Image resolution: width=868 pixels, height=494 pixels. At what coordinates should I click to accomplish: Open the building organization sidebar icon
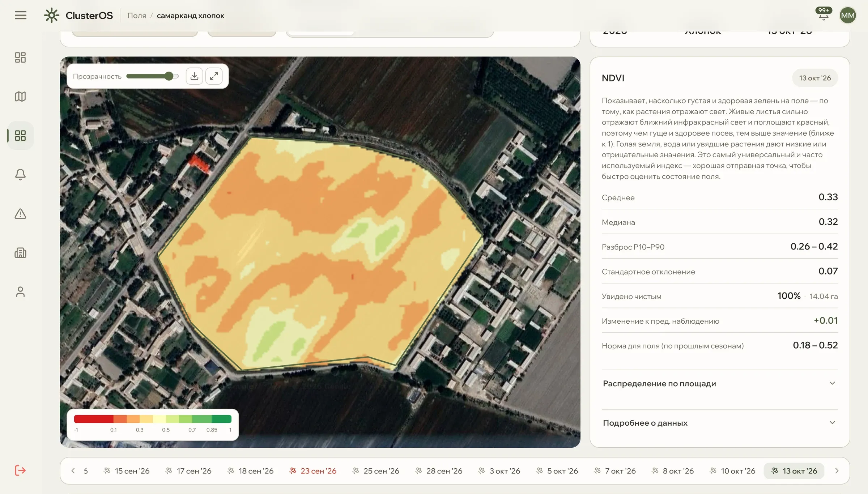20,253
